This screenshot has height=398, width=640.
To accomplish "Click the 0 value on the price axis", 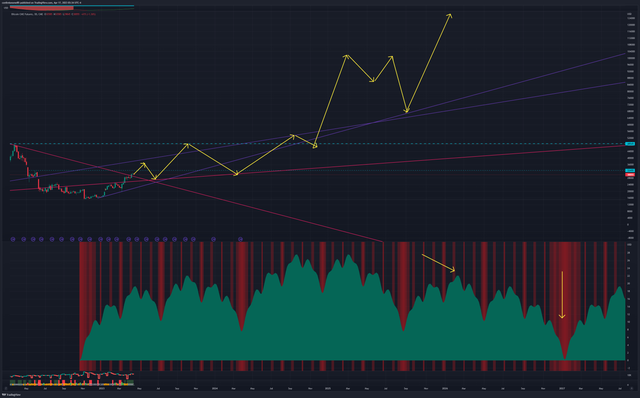I will [628, 225].
